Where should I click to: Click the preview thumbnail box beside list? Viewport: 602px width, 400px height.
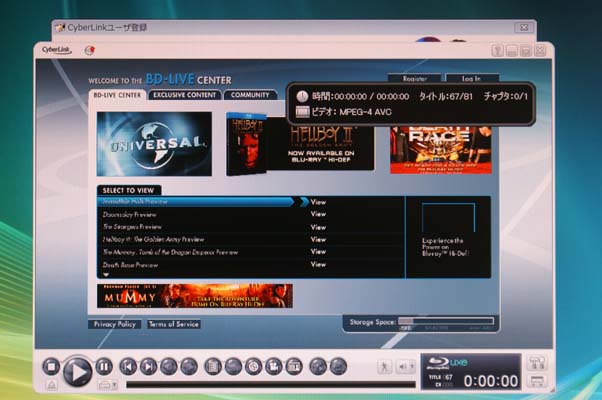[x=448, y=218]
